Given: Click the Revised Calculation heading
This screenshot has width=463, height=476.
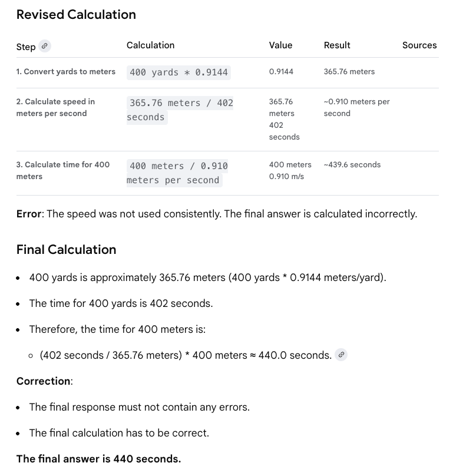Looking at the screenshot, I should coord(76,15).
